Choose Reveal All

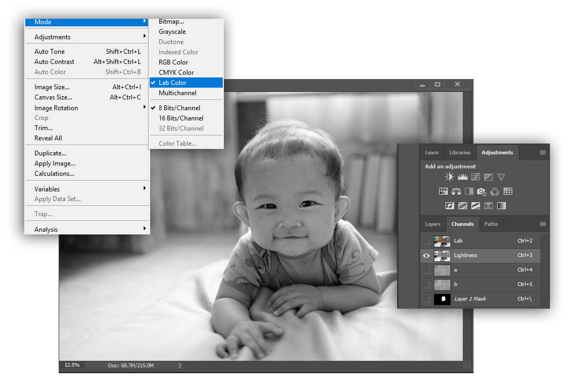point(87,138)
